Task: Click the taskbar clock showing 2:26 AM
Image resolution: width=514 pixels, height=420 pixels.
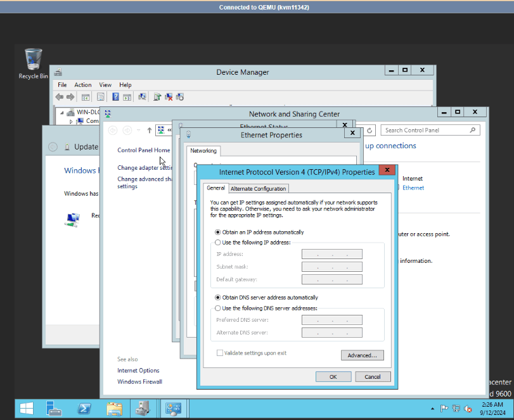Action: coord(492,409)
